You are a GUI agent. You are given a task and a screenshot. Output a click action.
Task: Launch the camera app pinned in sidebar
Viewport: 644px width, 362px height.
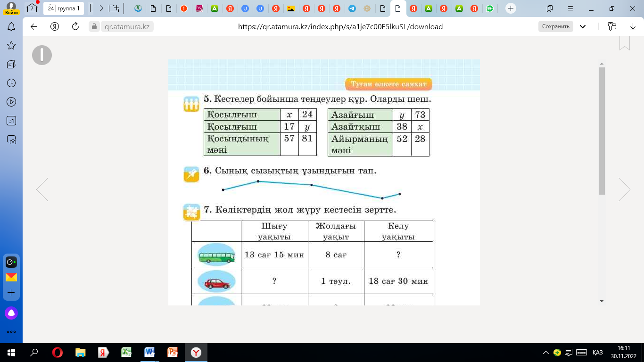click(x=11, y=262)
